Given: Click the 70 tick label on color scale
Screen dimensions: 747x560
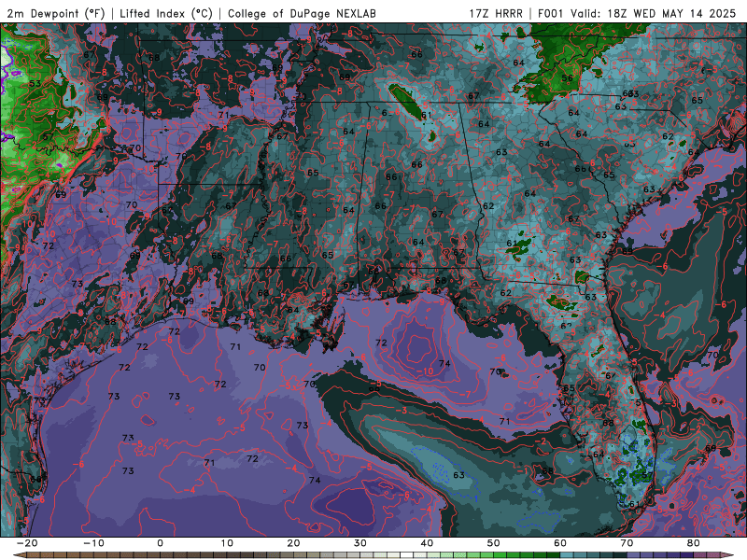Looking at the screenshot, I should (x=627, y=543).
